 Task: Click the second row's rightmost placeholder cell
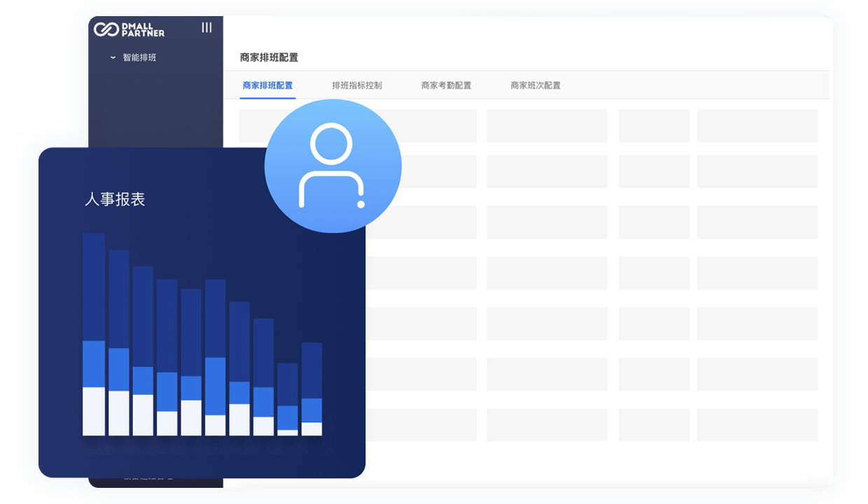[757, 171]
